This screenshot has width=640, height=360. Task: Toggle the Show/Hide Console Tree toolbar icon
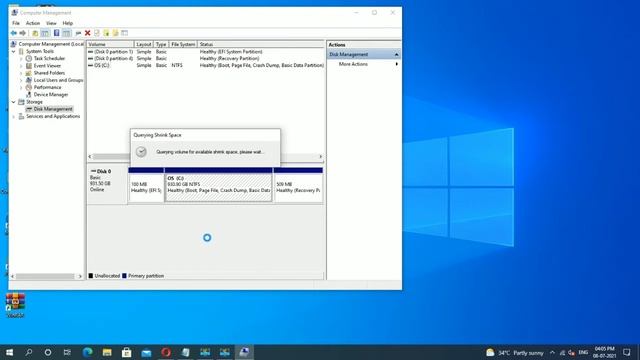45,33
